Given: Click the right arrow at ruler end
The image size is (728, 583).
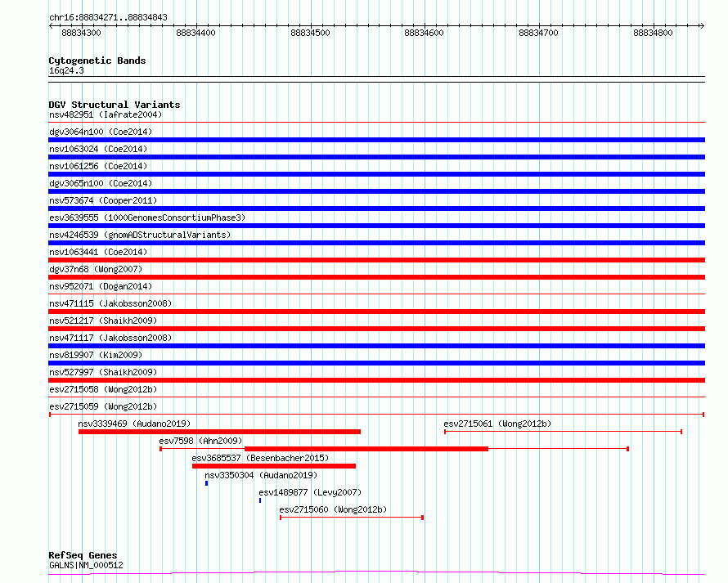Looking at the screenshot, I should 702,26.
